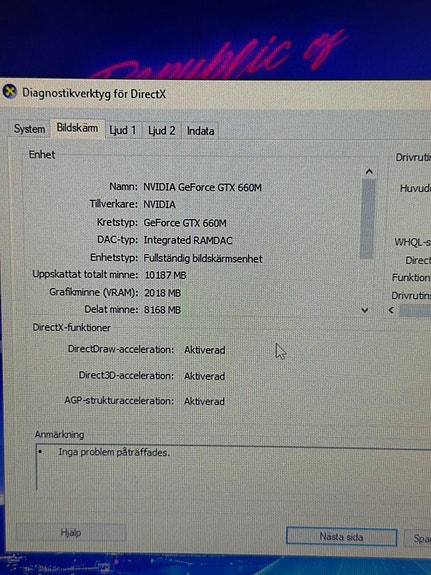The height and width of the screenshot is (575, 431).
Task: Go to the Indata tab
Action: click(200, 131)
